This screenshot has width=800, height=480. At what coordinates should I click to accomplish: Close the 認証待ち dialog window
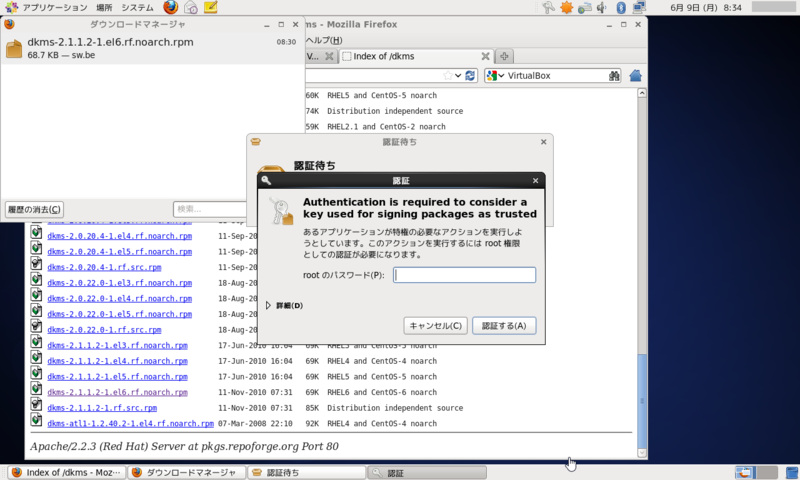pyautogui.click(x=543, y=142)
